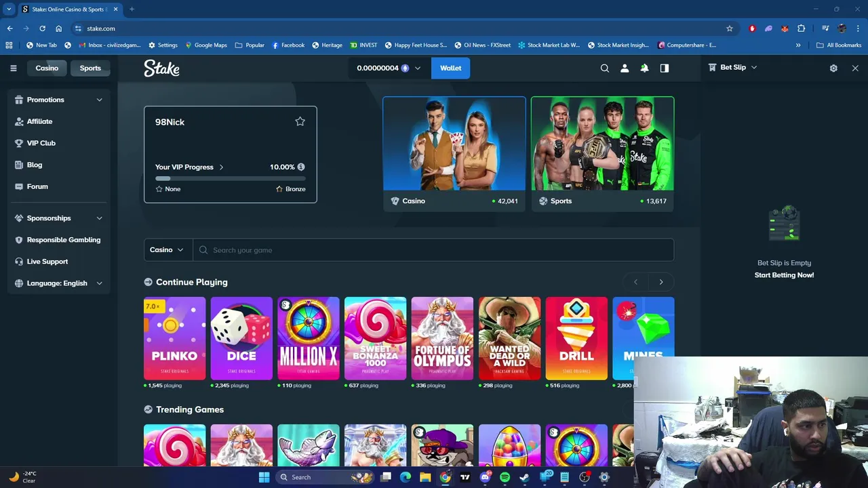Viewport: 868px width, 488px height.
Task: Favorite 98Nick with the star icon
Action: pos(300,121)
